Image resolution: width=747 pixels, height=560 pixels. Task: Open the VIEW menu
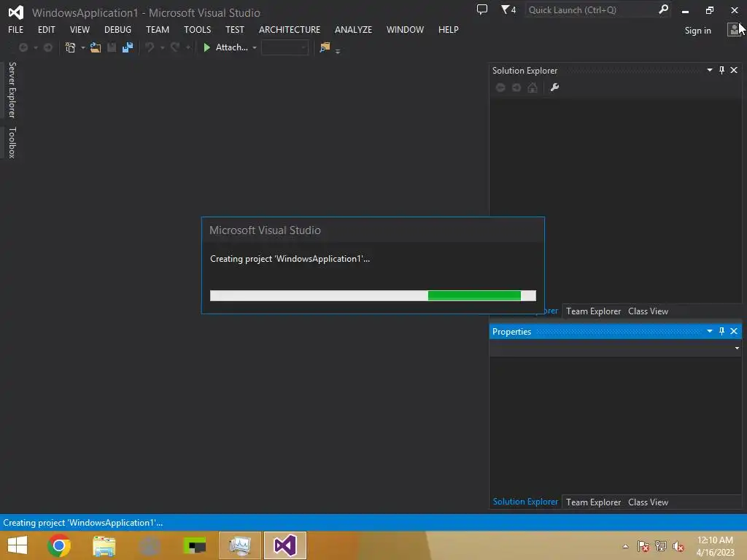(x=80, y=29)
